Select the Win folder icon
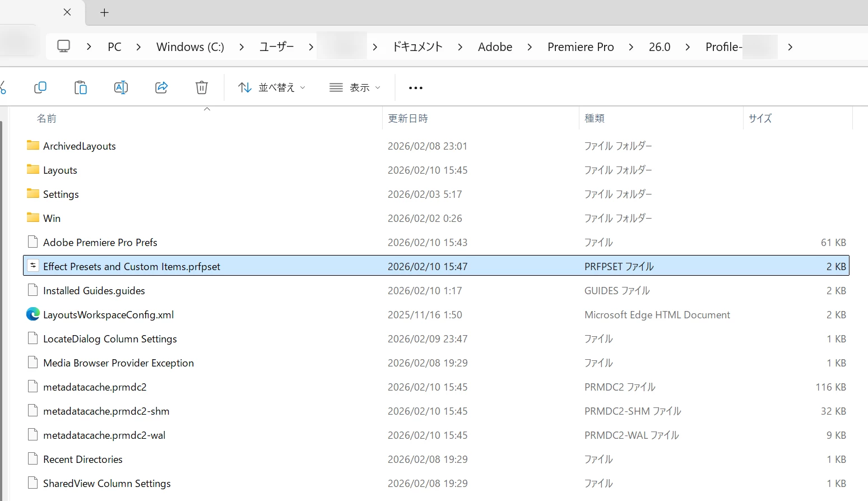This screenshot has height=501, width=868. 33,218
